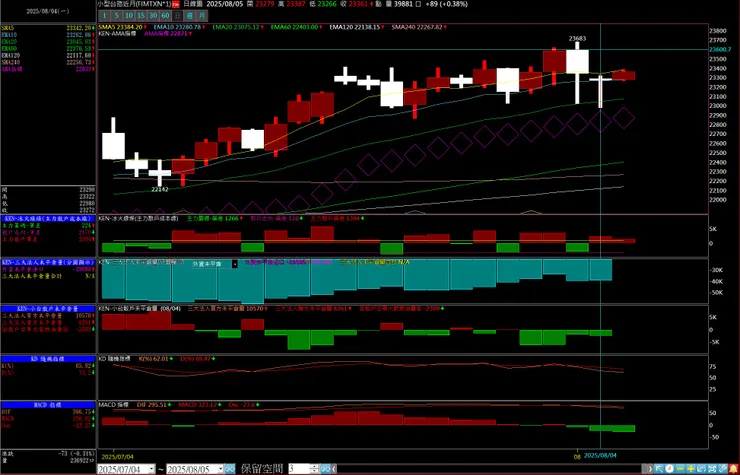740x475 pixels.
Task: Adjust the 保留空間 spinner arrows
Action: click(x=314, y=469)
